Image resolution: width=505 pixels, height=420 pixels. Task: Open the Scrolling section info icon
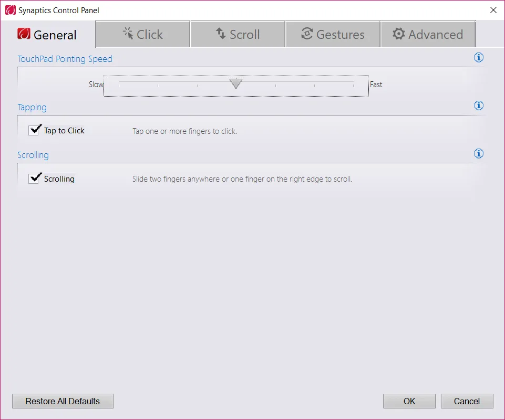pos(479,153)
